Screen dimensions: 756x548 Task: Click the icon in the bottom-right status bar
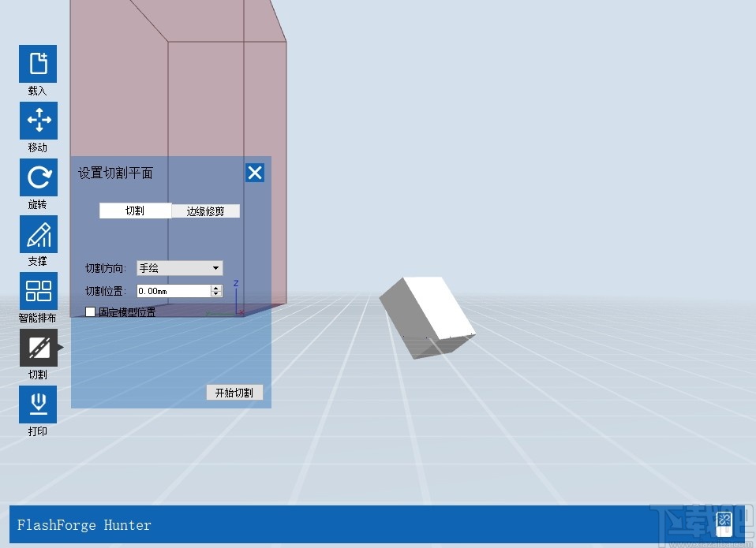point(723,523)
